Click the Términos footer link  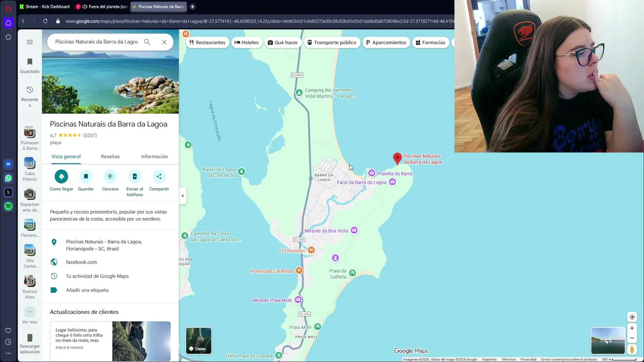point(508,359)
